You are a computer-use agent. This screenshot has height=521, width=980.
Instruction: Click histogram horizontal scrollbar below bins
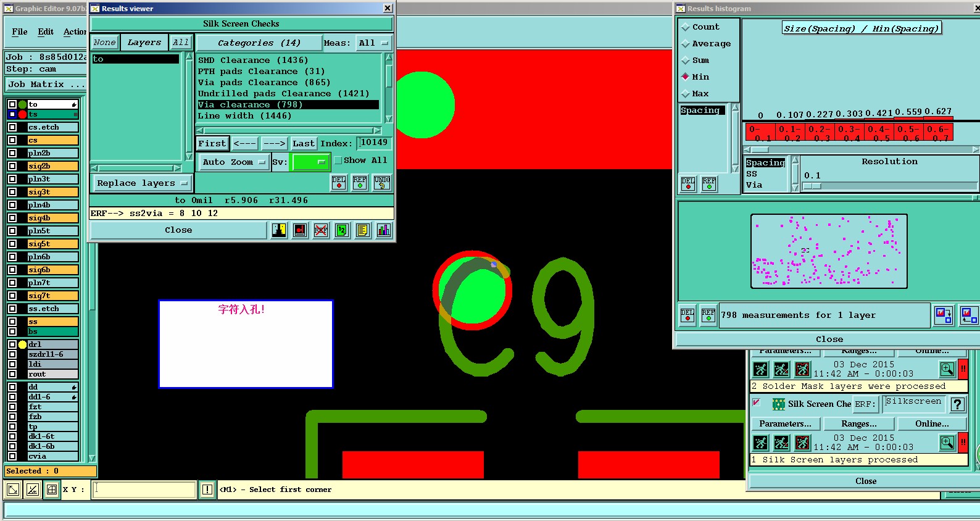862,149
